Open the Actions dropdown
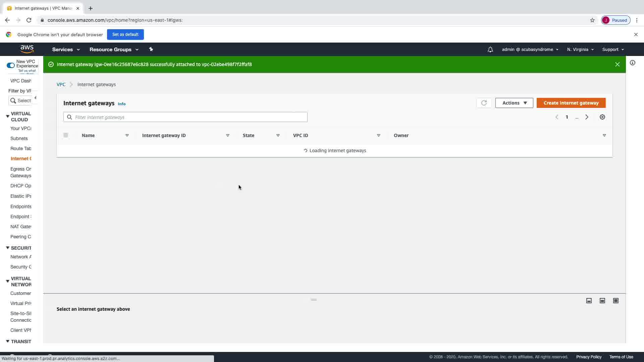 coord(514,103)
